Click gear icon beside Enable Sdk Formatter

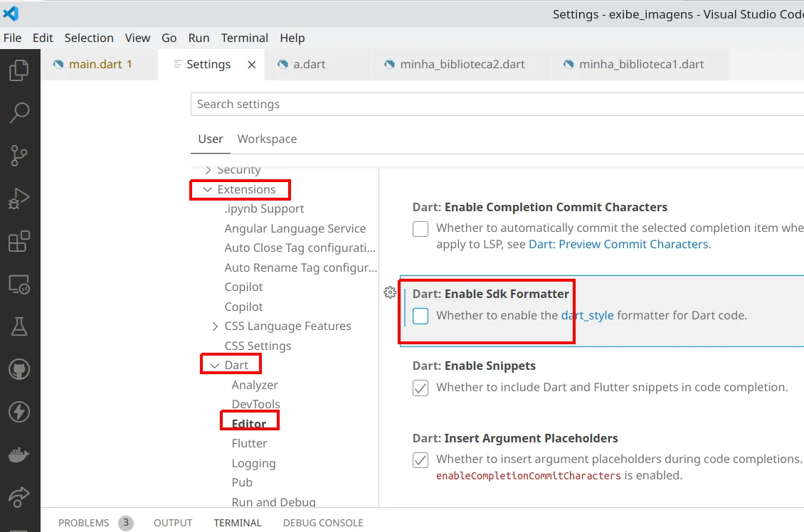click(390, 292)
